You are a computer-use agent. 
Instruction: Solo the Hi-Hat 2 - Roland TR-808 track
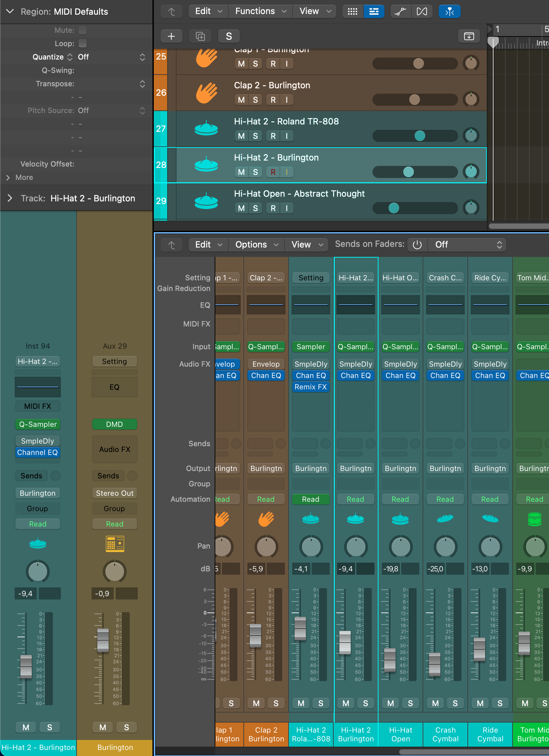[x=255, y=136]
